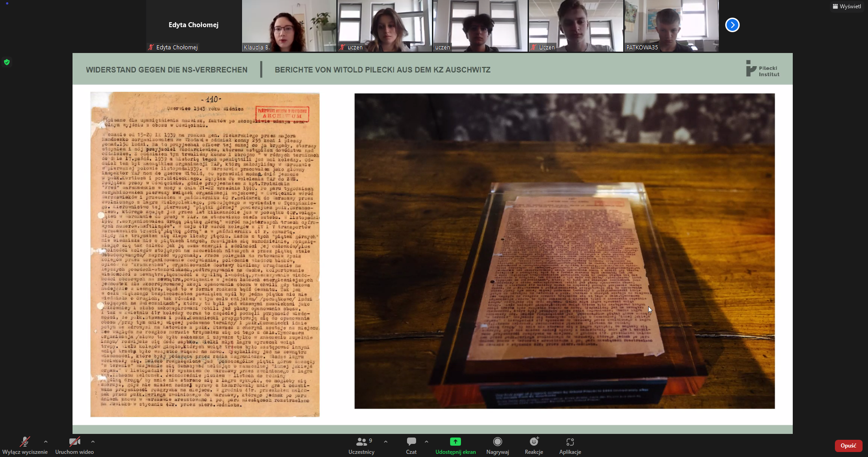Start recording with Nagrywaj

tap(497, 442)
